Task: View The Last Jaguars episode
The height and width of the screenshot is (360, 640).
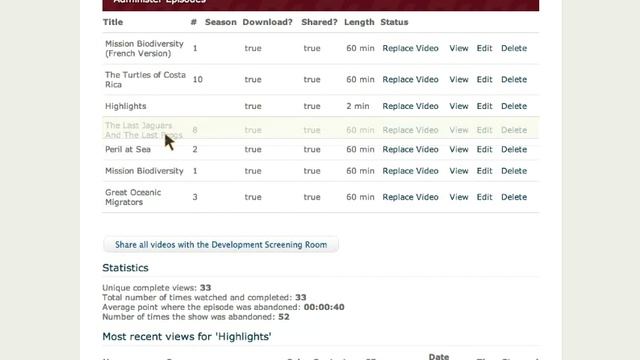Action: tap(459, 130)
